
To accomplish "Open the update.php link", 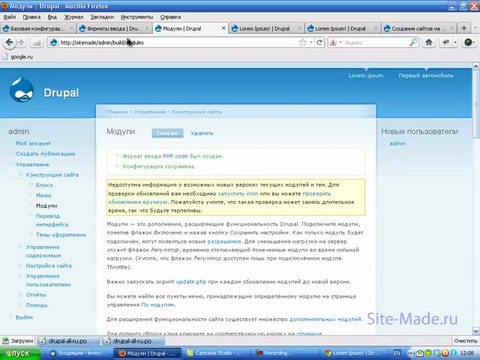I will (191, 282).
